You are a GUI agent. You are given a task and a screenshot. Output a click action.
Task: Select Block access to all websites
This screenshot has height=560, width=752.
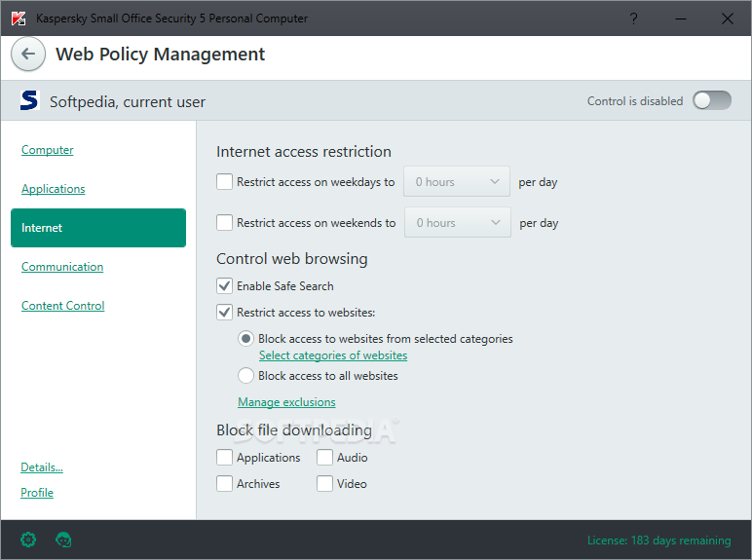[x=246, y=375]
